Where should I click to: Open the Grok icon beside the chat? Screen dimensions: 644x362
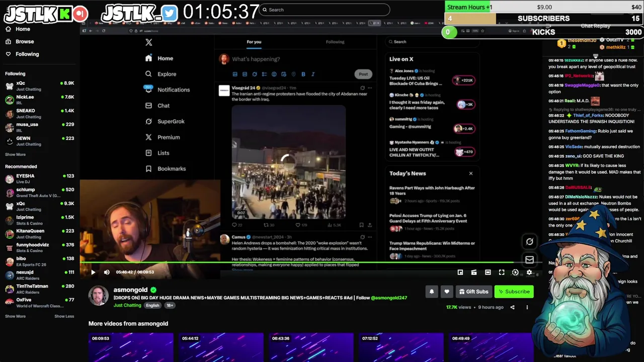tap(529, 242)
